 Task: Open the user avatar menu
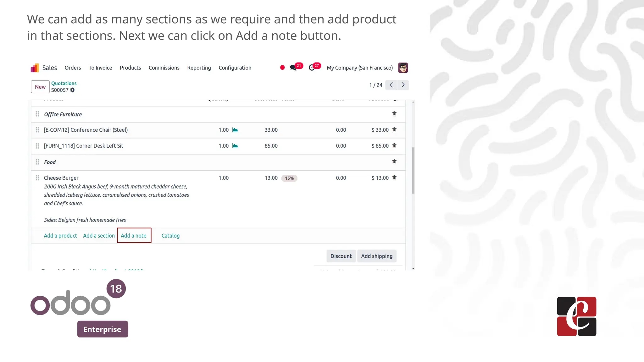[403, 68]
